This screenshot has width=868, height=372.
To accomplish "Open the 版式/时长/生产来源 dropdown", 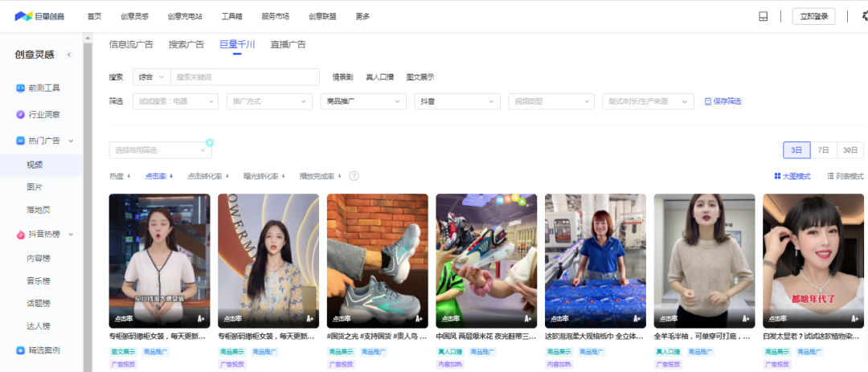I will coord(649,101).
